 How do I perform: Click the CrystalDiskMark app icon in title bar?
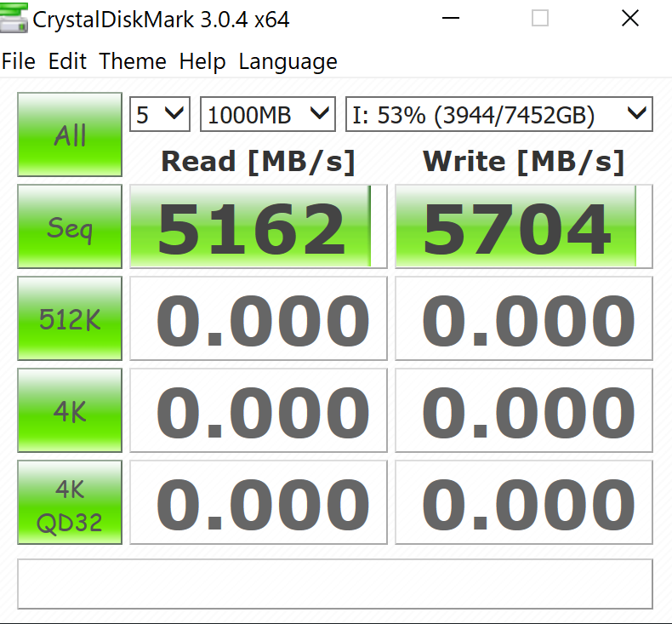pyautogui.click(x=14, y=18)
